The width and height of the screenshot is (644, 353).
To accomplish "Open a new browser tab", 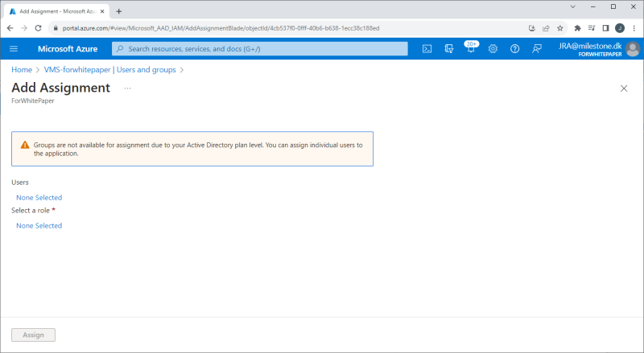I will (119, 11).
